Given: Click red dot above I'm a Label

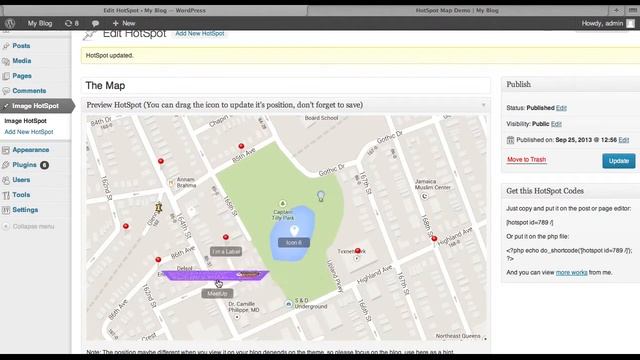Looking at the screenshot, I should pyautogui.click(x=226, y=237).
